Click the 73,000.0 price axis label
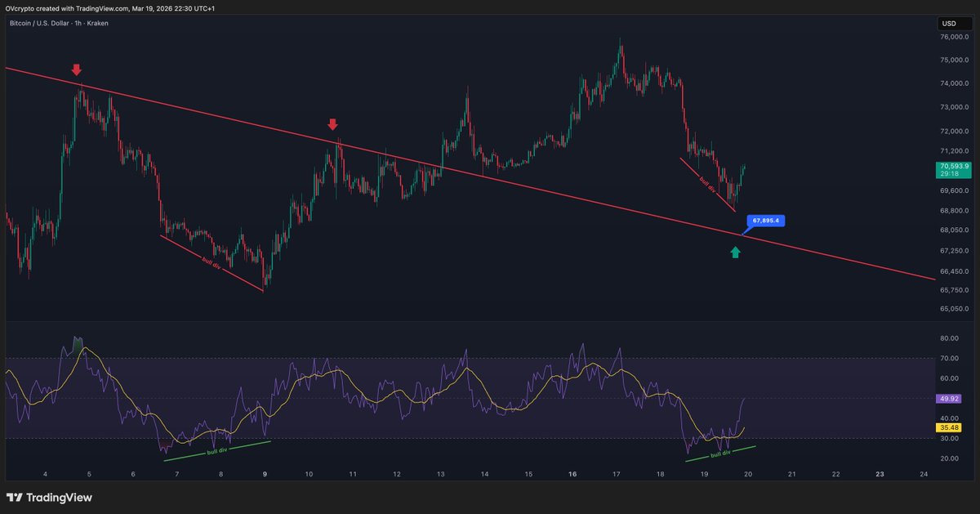The width and height of the screenshot is (980, 514). (x=955, y=107)
